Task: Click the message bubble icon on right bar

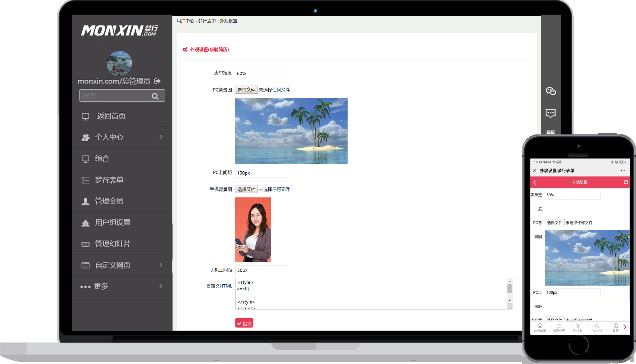Action: pos(550,113)
